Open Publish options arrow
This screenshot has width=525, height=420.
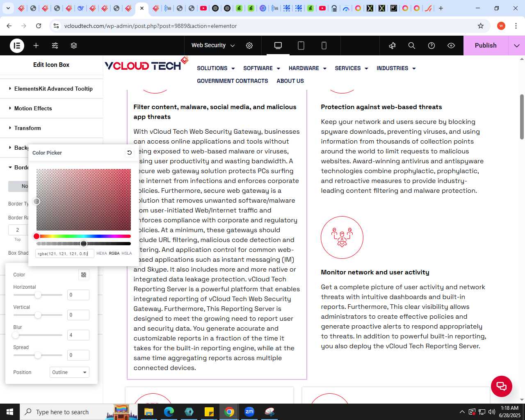(x=517, y=46)
